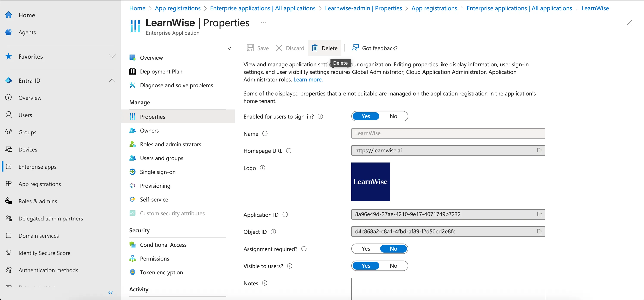Collapse the resource menu with double chevron
The height and width of the screenshot is (300, 644).
230,48
